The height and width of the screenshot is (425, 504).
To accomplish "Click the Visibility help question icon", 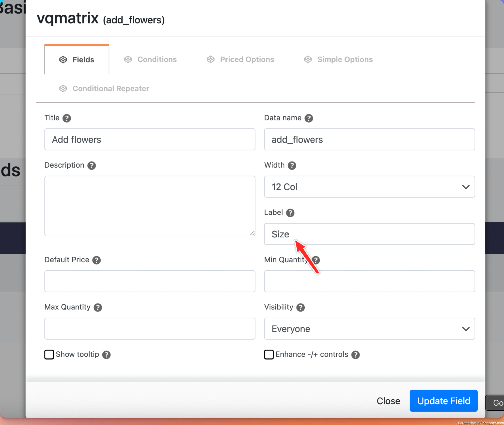I will (300, 307).
